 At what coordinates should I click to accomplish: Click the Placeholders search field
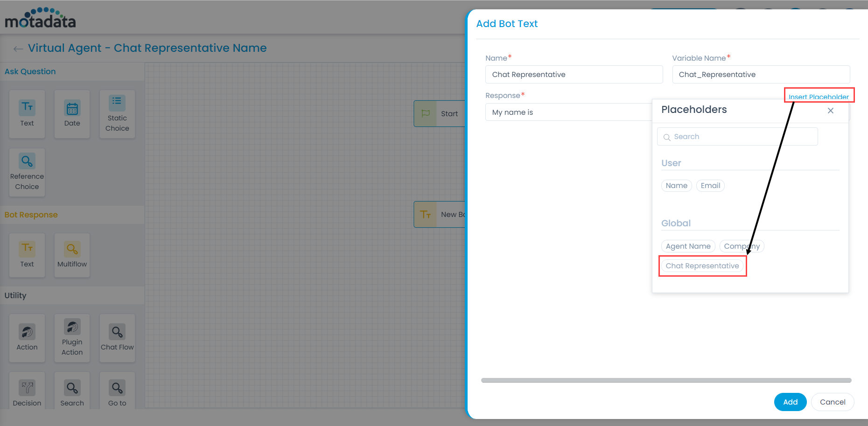click(737, 136)
